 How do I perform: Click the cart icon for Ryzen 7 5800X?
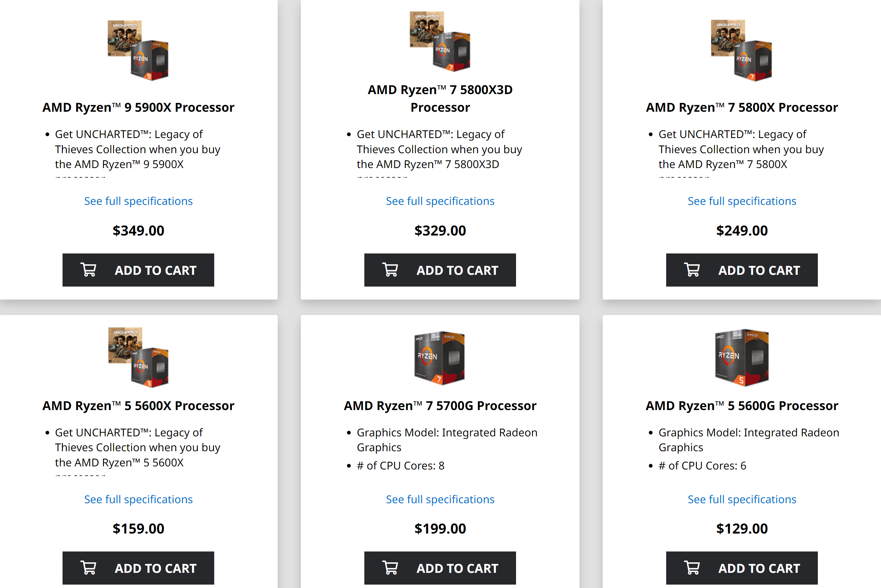(x=692, y=270)
